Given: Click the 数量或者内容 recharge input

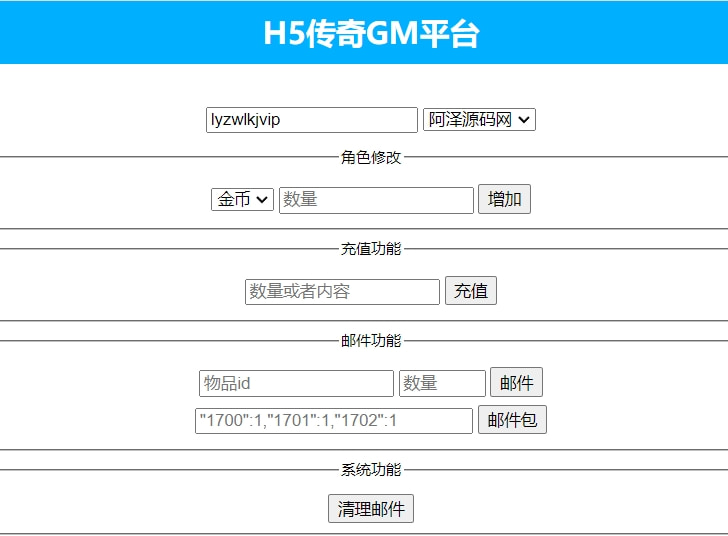Looking at the screenshot, I should [x=342, y=292].
